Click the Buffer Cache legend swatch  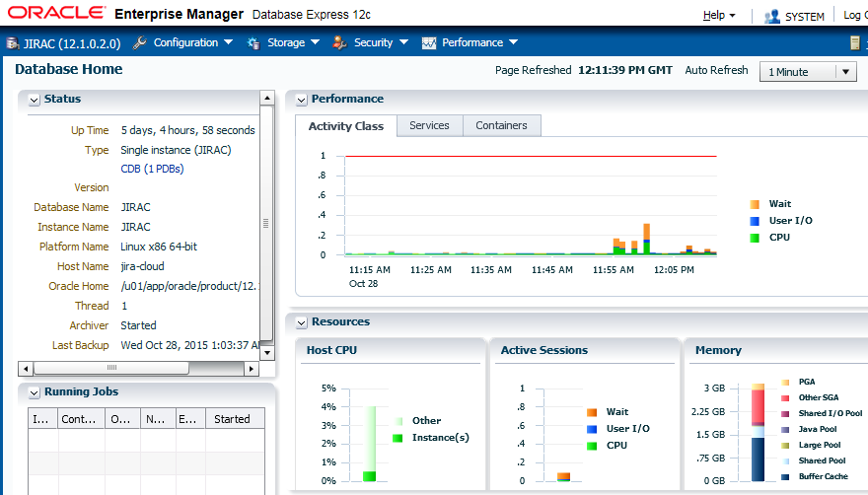pyautogui.click(x=785, y=476)
